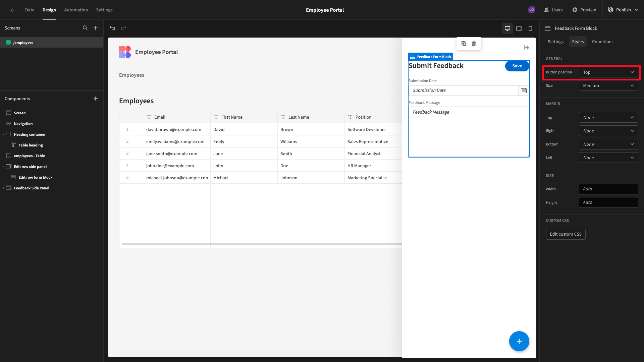Click the undo arrow icon

(x=112, y=28)
